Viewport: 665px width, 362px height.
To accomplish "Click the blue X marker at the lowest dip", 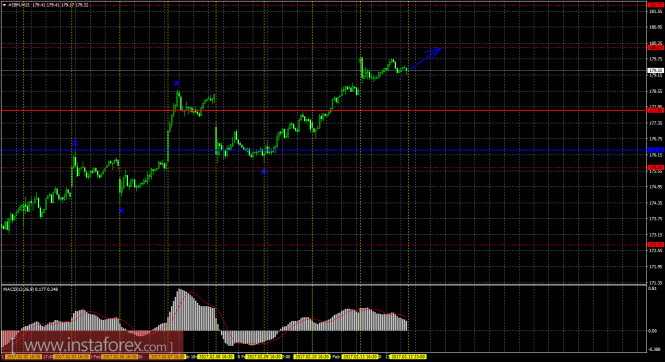I will pos(121,211).
